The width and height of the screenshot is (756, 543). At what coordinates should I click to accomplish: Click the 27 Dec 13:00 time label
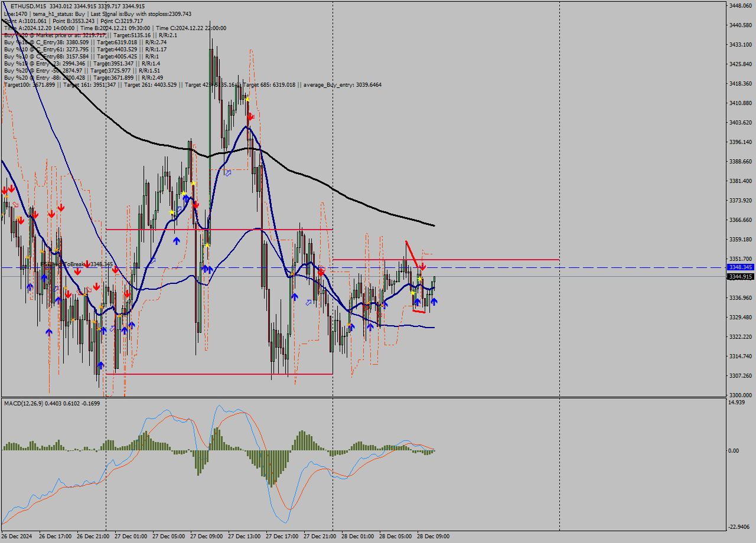tap(244, 537)
